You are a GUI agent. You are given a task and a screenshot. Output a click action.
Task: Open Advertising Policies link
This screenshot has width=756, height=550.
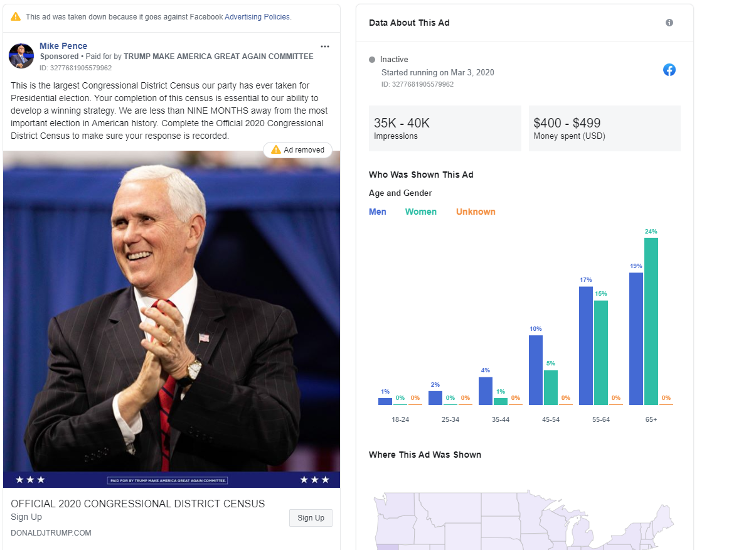pyautogui.click(x=257, y=17)
